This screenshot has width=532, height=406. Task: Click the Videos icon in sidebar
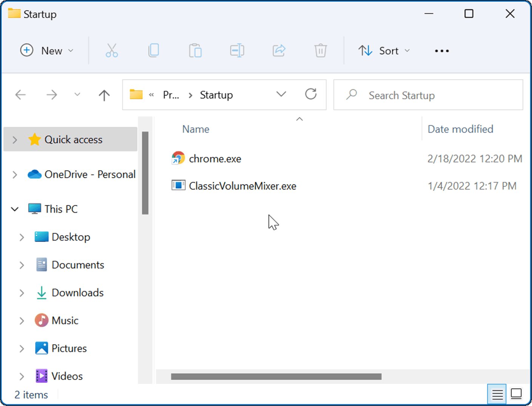tap(42, 376)
